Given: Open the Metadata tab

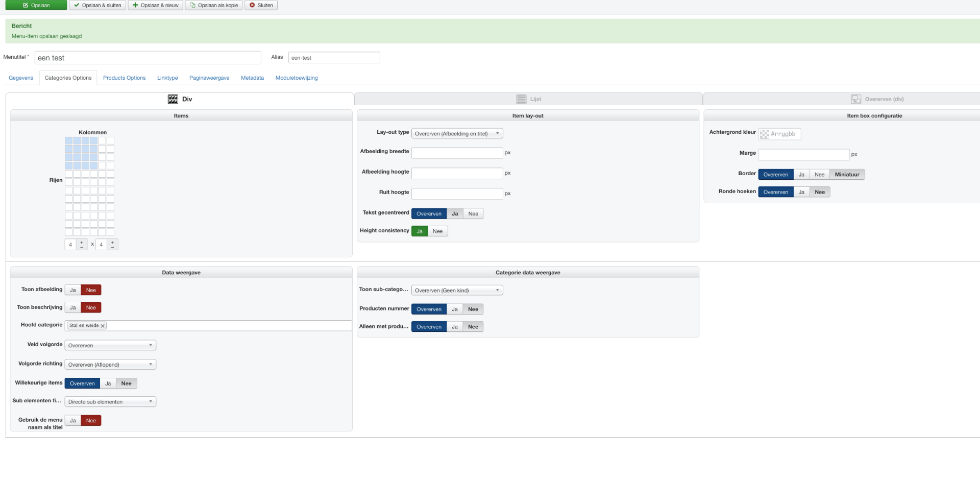Looking at the screenshot, I should click(252, 78).
